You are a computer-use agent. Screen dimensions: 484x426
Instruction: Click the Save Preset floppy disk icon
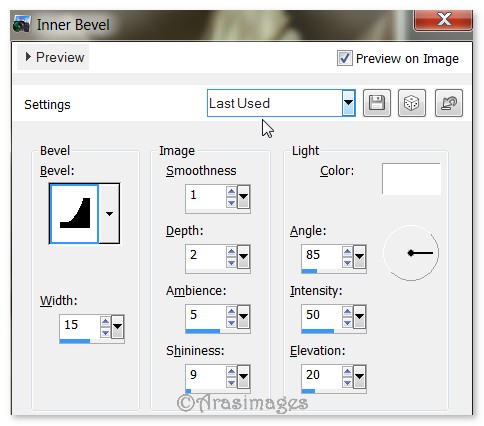pos(377,103)
